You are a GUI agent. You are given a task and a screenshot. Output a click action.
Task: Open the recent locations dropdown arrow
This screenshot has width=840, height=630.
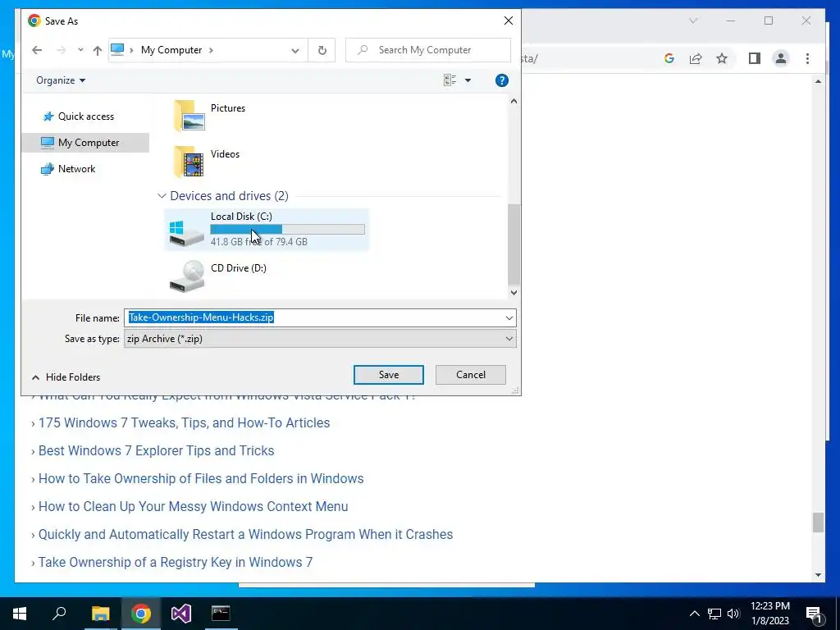point(80,50)
